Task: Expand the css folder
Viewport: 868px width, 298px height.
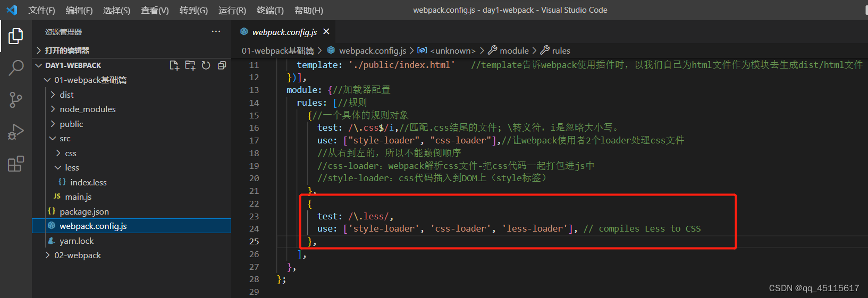Action: (x=132, y=153)
